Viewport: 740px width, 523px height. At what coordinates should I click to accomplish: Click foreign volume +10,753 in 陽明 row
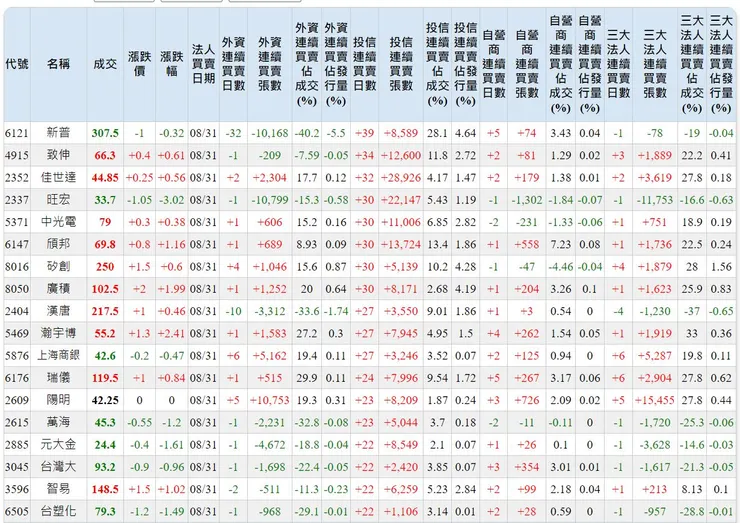tap(269, 401)
